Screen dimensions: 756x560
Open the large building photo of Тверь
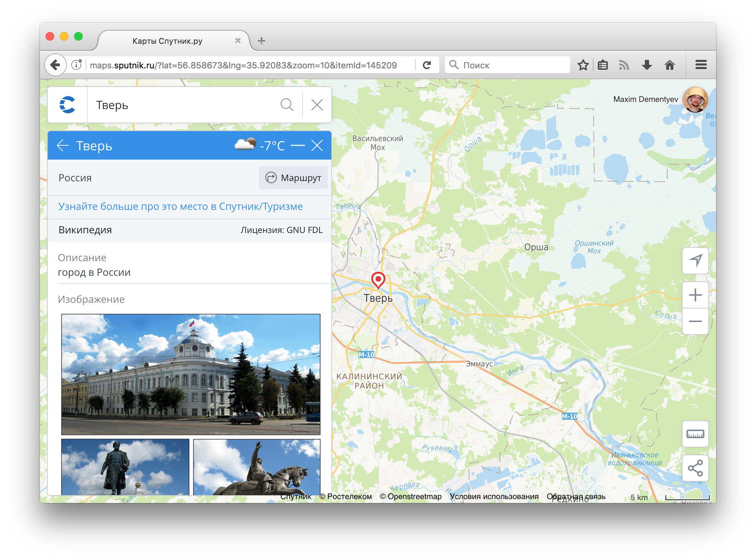point(191,374)
